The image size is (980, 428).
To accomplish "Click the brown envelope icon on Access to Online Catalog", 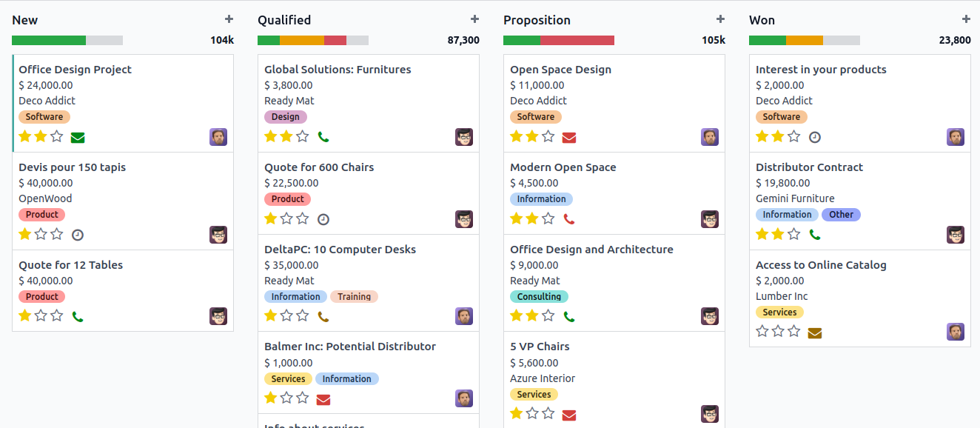I will [x=815, y=332].
